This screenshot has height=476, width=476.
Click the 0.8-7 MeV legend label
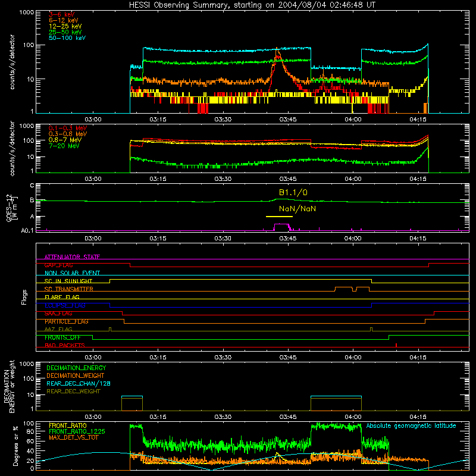tap(65, 140)
